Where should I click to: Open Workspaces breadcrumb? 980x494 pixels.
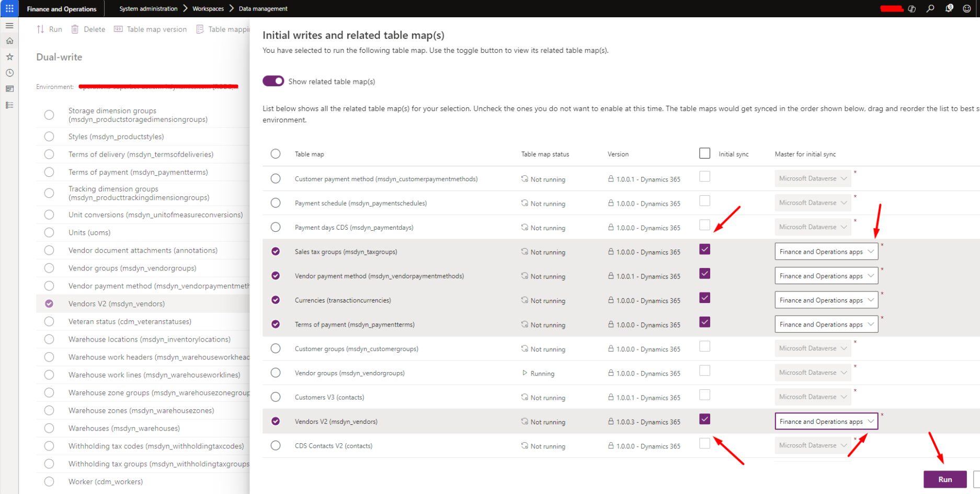pyautogui.click(x=208, y=8)
